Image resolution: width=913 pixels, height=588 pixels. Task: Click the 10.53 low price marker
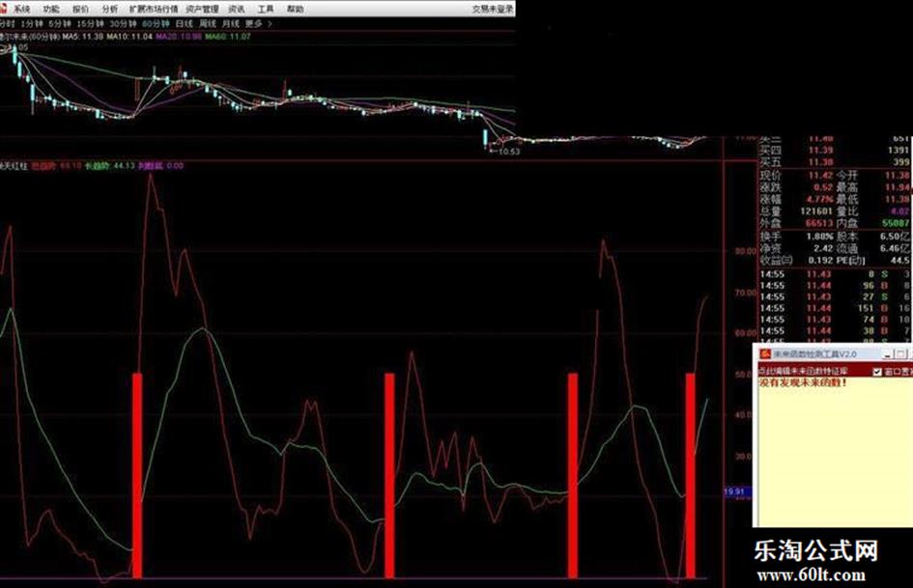tap(505, 152)
